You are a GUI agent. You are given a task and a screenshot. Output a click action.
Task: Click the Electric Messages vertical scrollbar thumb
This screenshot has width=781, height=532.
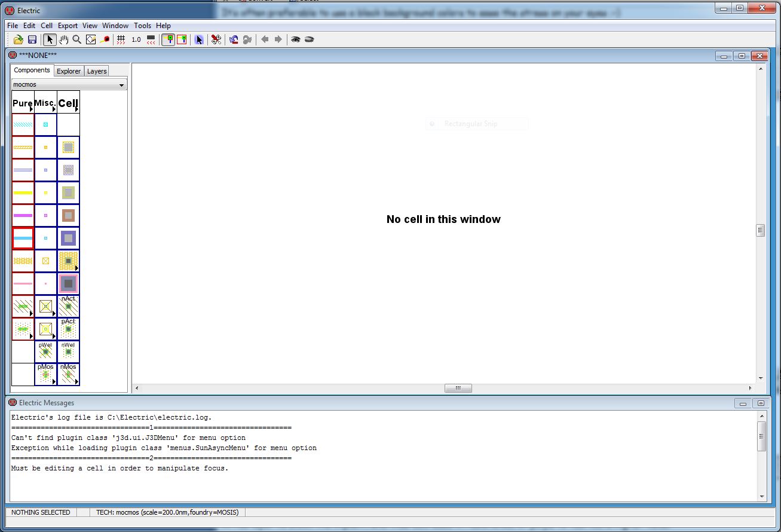pos(761,436)
